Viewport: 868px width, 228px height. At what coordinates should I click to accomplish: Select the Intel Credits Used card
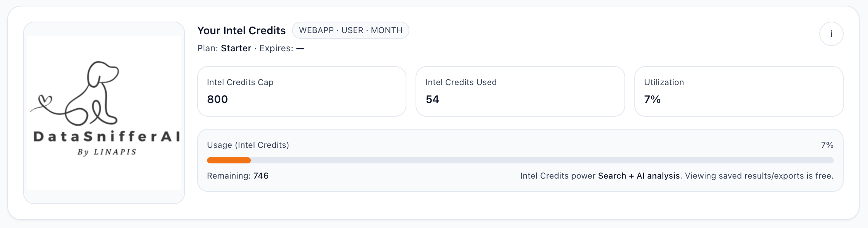[x=520, y=91]
